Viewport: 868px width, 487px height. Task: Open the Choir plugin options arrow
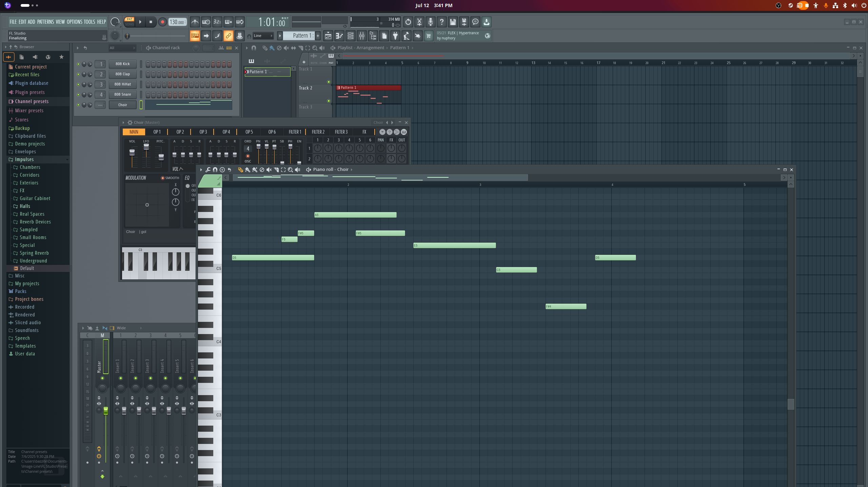pyautogui.click(x=123, y=122)
